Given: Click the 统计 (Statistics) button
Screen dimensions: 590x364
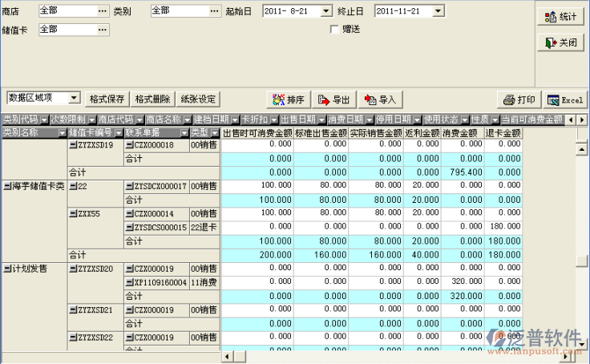Looking at the screenshot, I should [x=561, y=16].
